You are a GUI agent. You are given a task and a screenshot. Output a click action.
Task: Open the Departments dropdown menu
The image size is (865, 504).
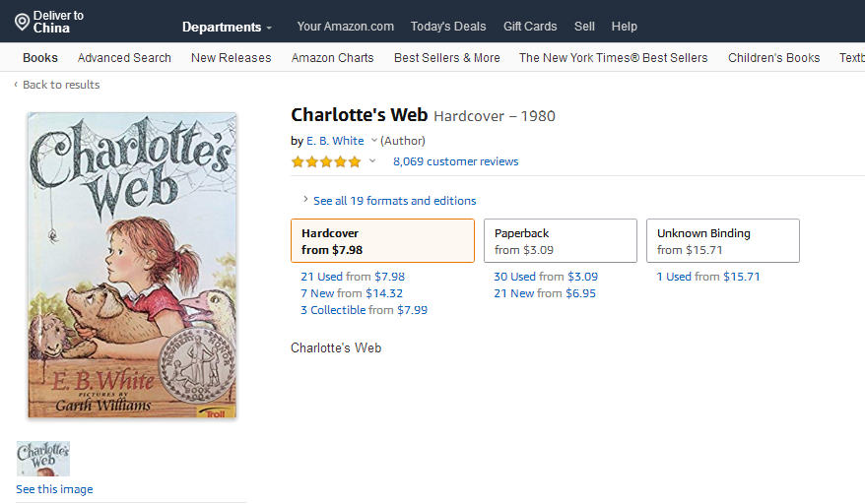click(227, 27)
